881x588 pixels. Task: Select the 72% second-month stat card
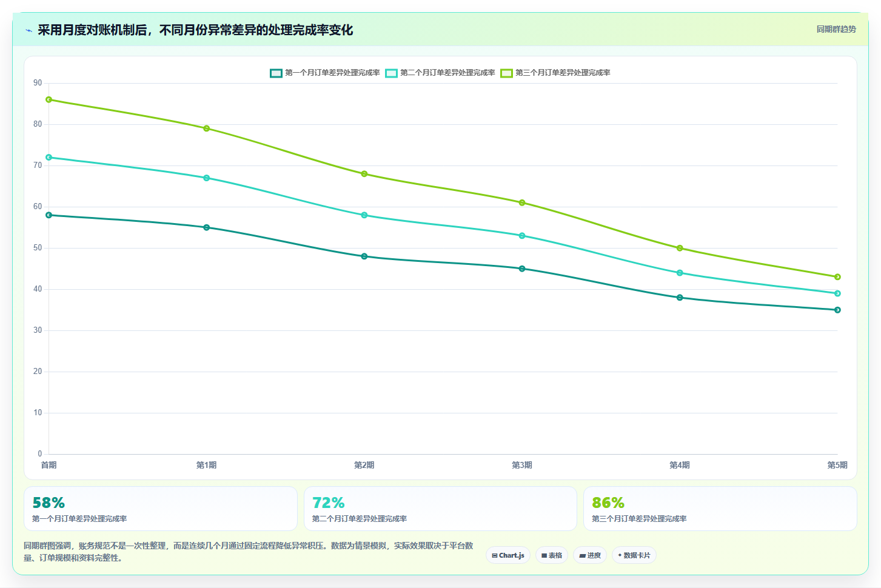tap(440, 509)
